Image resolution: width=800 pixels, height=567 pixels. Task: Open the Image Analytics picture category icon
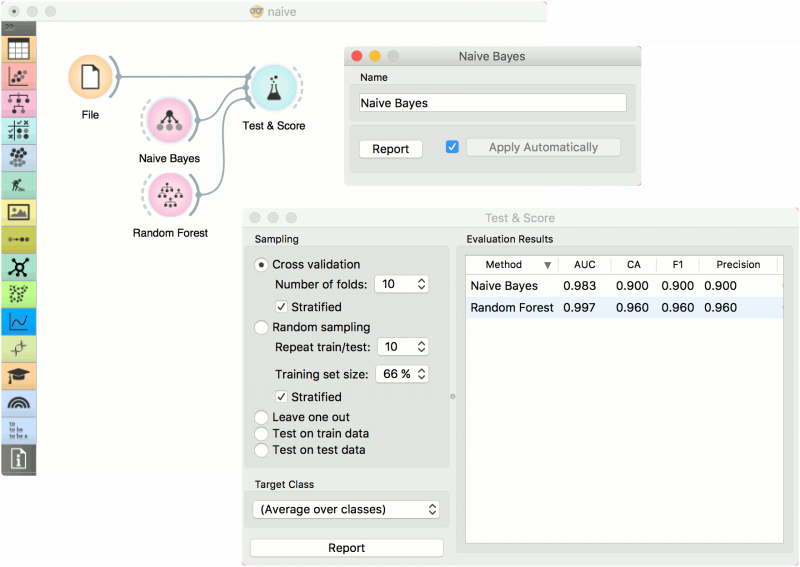coord(18,212)
